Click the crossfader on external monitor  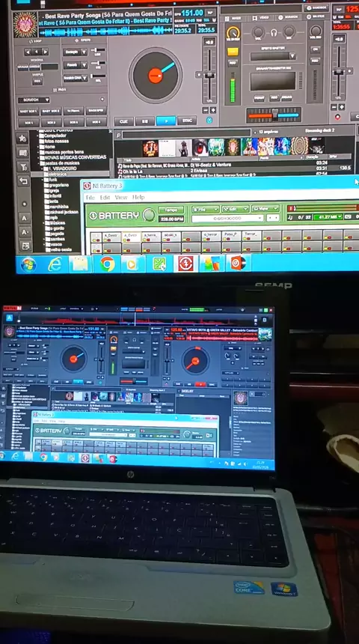click(274, 115)
